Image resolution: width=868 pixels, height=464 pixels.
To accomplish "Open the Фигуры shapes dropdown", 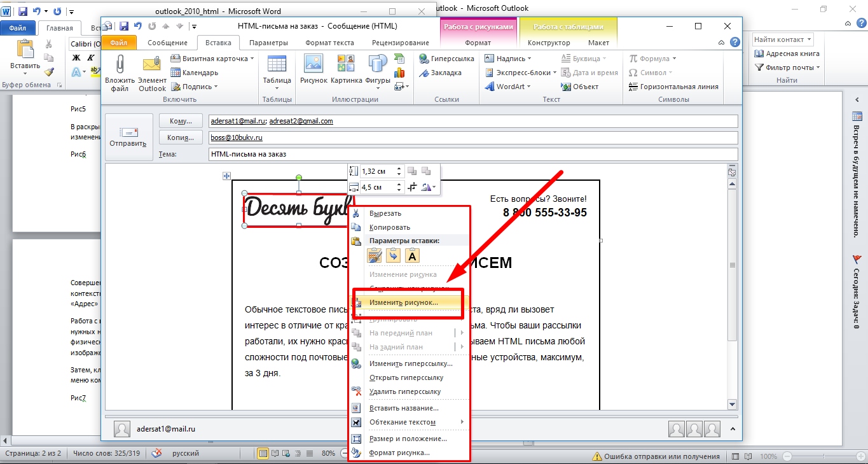I will (x=378, y=89).
